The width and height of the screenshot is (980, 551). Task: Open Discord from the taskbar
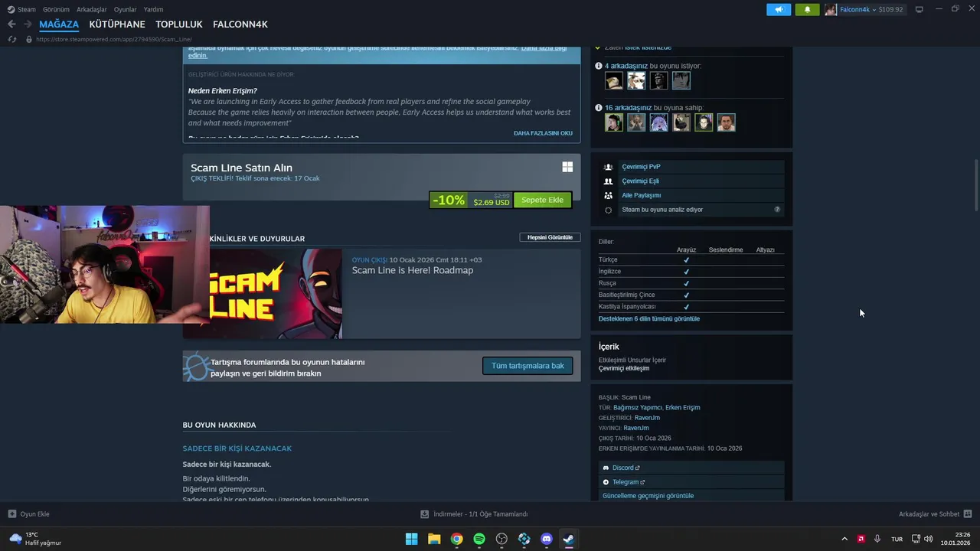(547, 539)
